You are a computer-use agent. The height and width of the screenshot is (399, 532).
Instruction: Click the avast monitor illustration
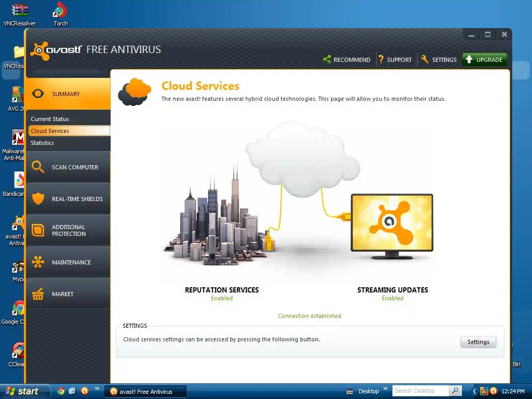coord(392,227)
